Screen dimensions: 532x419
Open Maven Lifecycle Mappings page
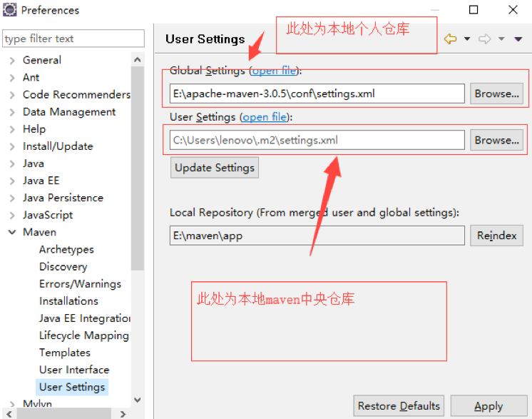(84, 335)
